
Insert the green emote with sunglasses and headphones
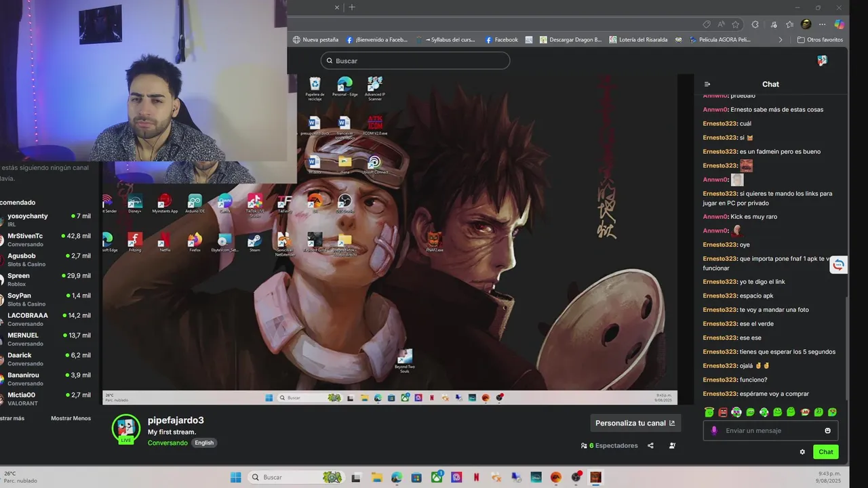(736, 412)
